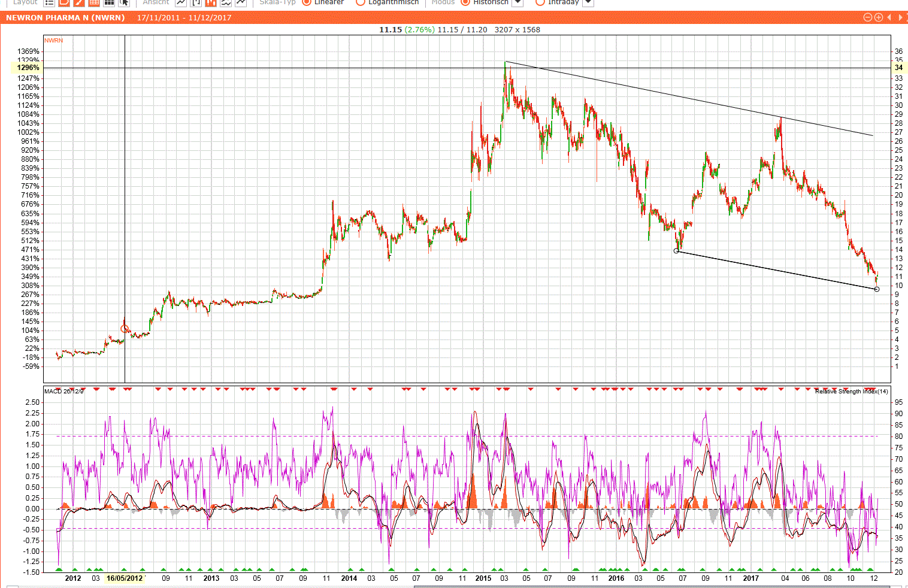Select the wavy line chart view
This screenshot has width=908, height=588.
tap(225, 2)
